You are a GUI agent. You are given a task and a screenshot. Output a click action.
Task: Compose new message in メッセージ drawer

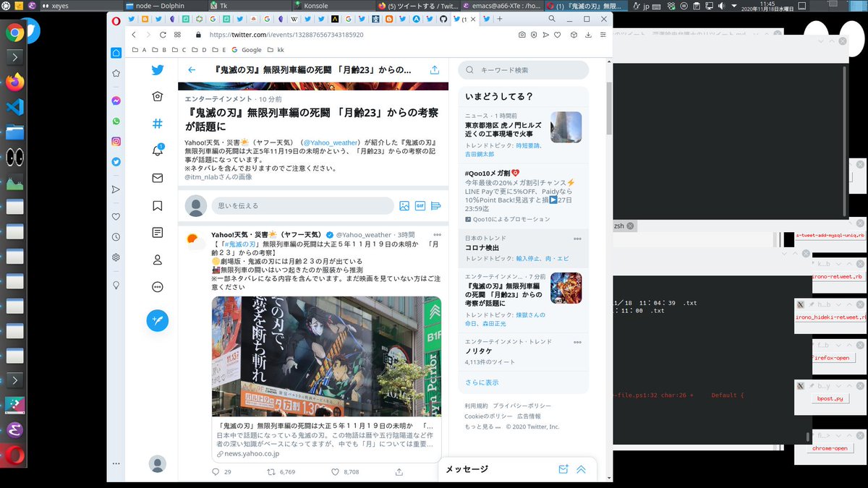coord(563,469)
